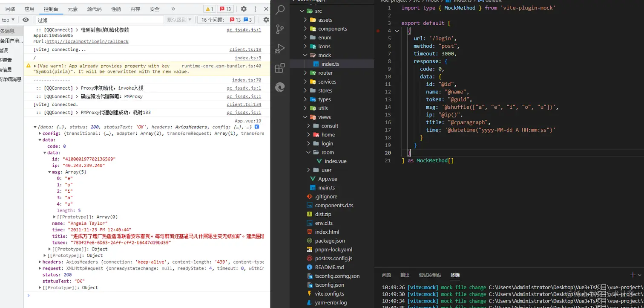
Task: Expand the Vue warn message arrow
Action: [35, 66]
